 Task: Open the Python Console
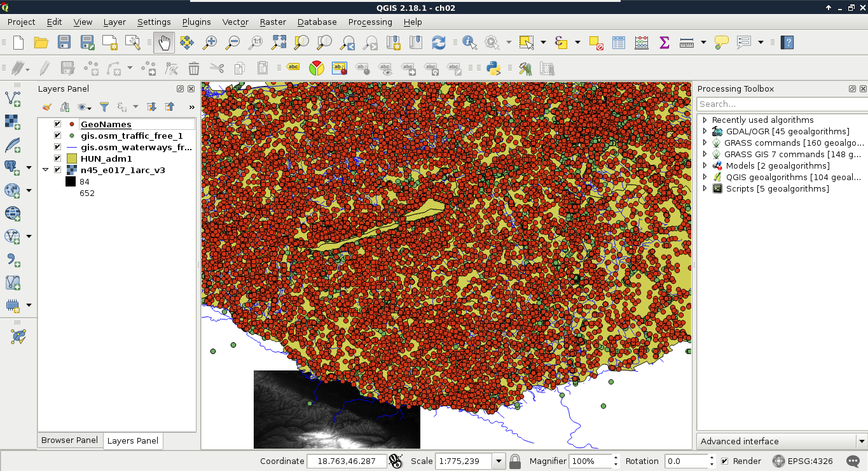(493, 68)
